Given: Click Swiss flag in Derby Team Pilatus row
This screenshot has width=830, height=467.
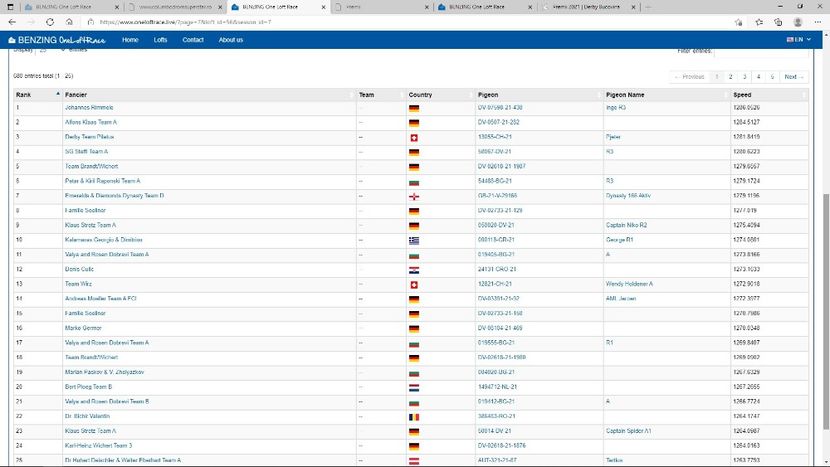Looking at the screenshot, I should 414,137.
